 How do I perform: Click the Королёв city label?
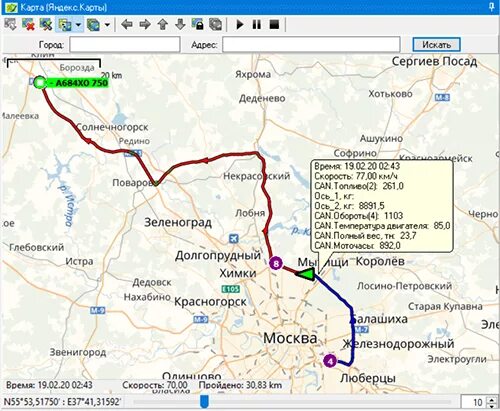click(380, 261)
